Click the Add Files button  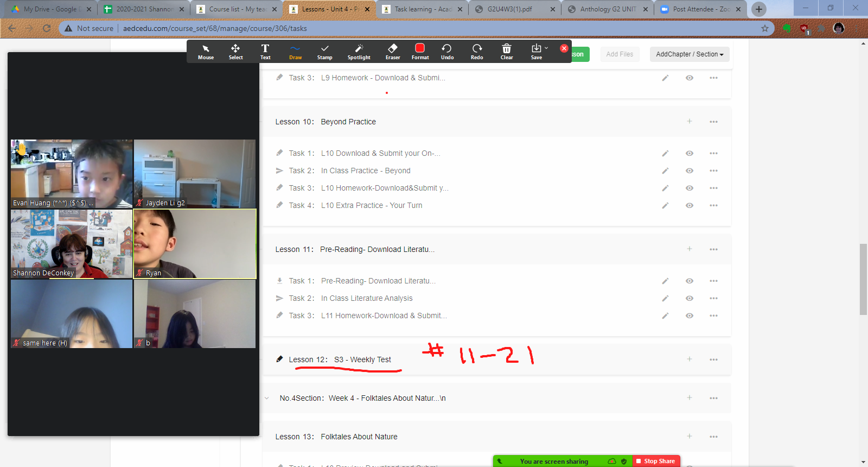pos(620,54)
